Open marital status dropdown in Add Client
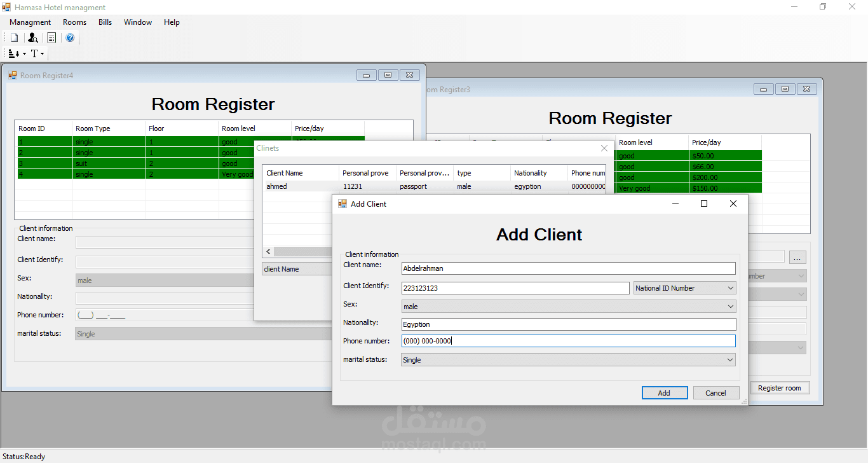This screenshot has width=868, height=463. tap(569, 360)
